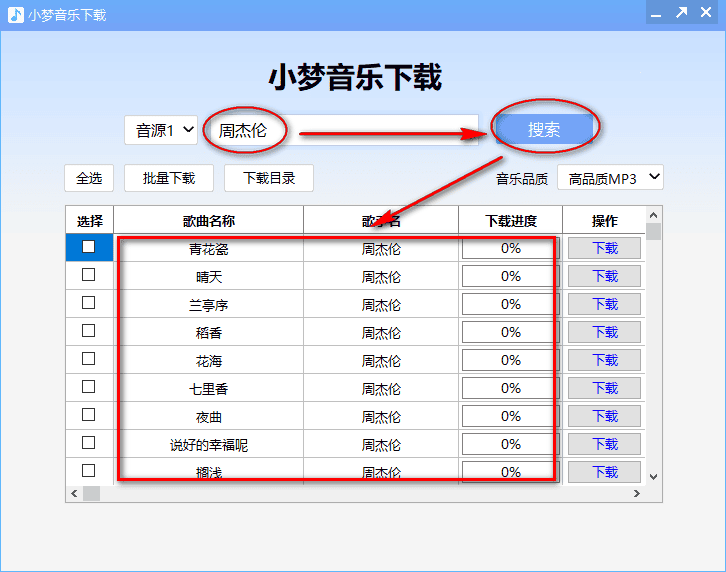Click the progress bar of 青花瓷

(511, 248)
